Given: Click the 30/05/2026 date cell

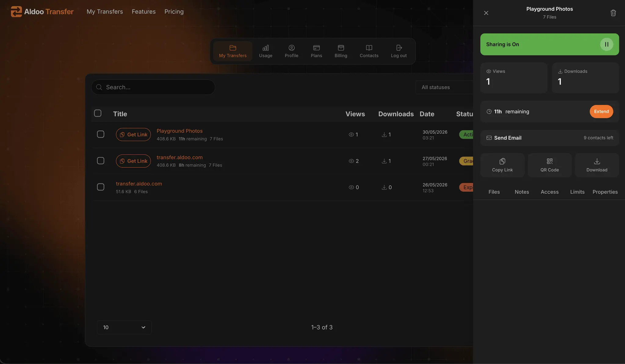Looking at the screenshot, I should point(435,135).
